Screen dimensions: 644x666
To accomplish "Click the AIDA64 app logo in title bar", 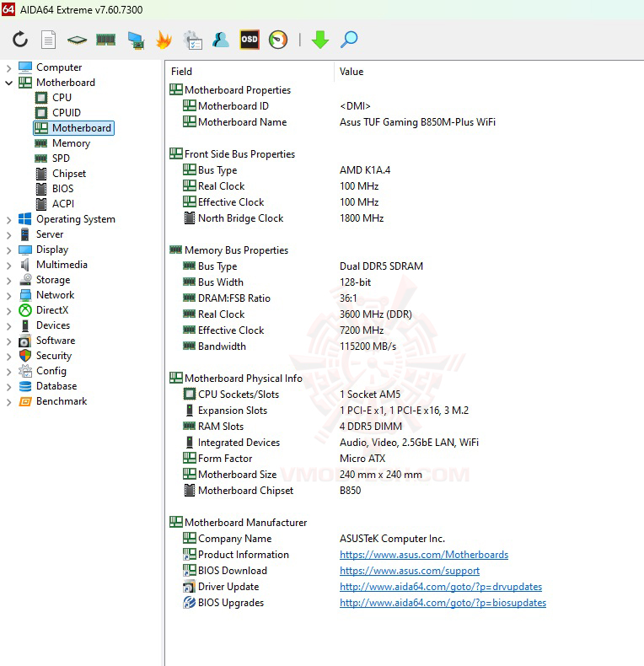I will [x=8, y=9].
